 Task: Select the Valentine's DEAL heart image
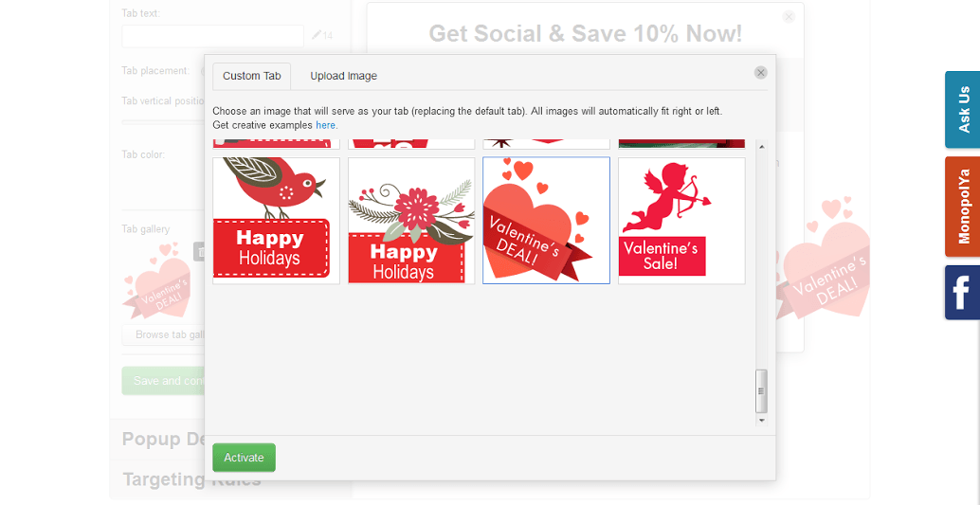(x=546, y=221)
